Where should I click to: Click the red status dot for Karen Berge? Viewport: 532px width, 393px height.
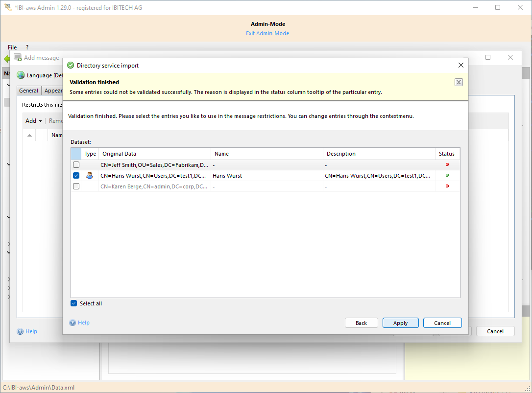point(447,186)
